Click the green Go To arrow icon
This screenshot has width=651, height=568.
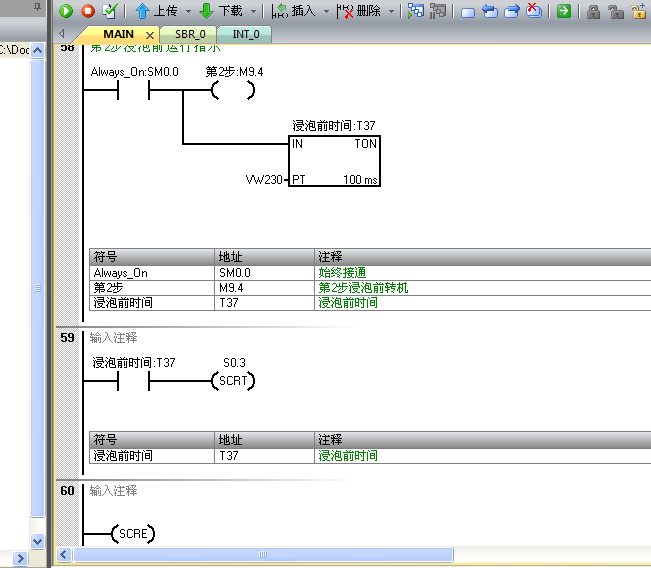click(x=563, y=11)
